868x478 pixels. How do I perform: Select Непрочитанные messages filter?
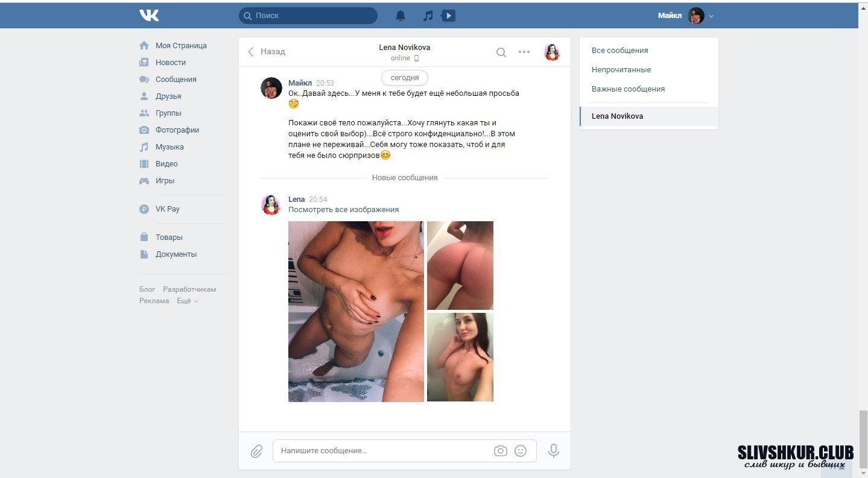tap(621, 70)
